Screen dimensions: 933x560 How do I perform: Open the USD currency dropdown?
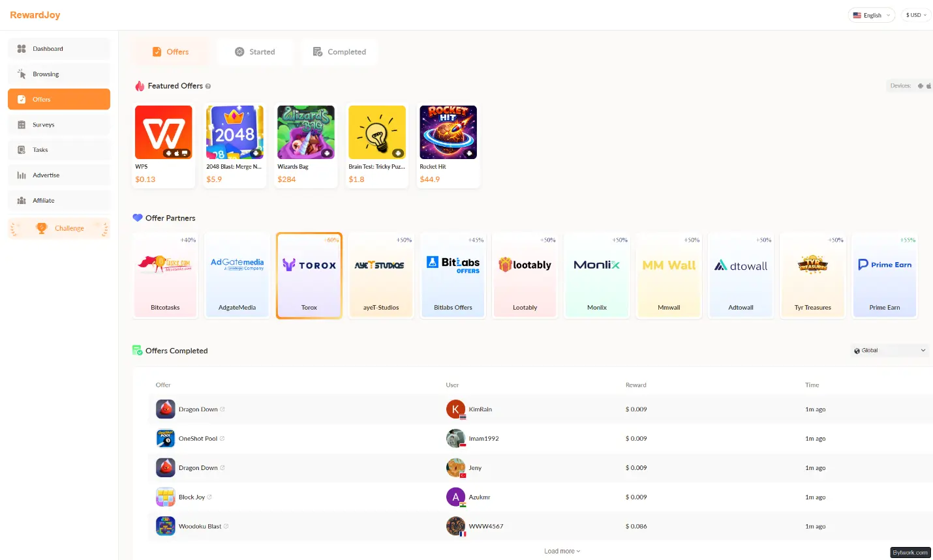coord(916,15)
